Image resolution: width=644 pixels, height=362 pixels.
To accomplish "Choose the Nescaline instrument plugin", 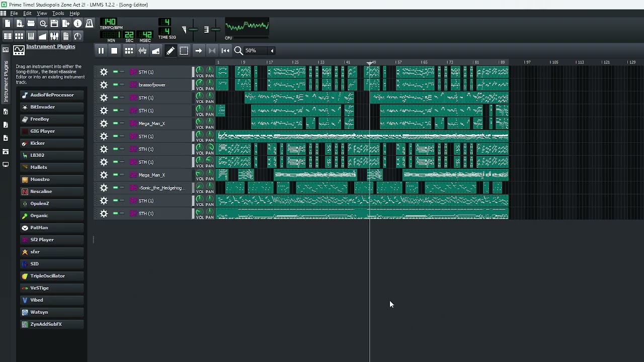I will point(52,192).
